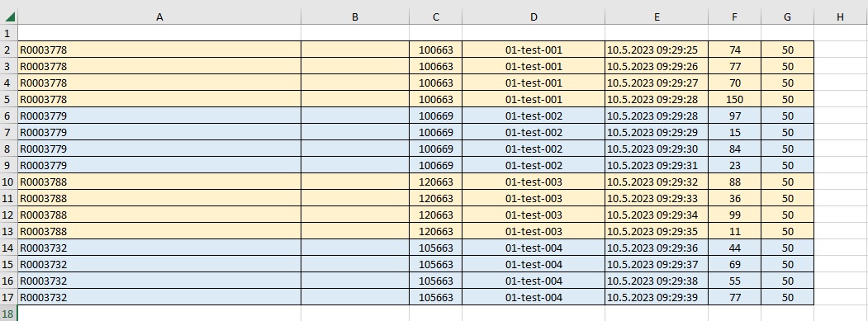The width and height of the screenshot is (868, 321).
Task: Click the Select All corner triangle
Action: (x=9, y=17)
